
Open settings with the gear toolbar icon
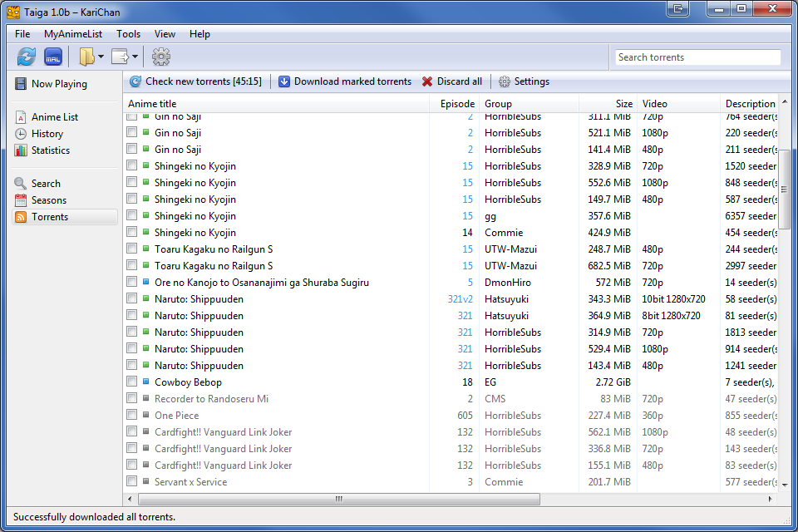[x=160, y=57]
